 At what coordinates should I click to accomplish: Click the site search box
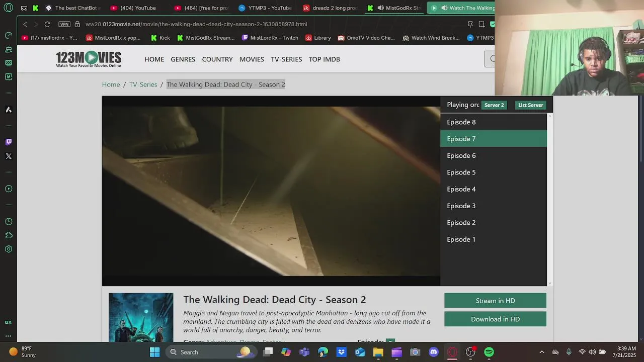(490, 59)
